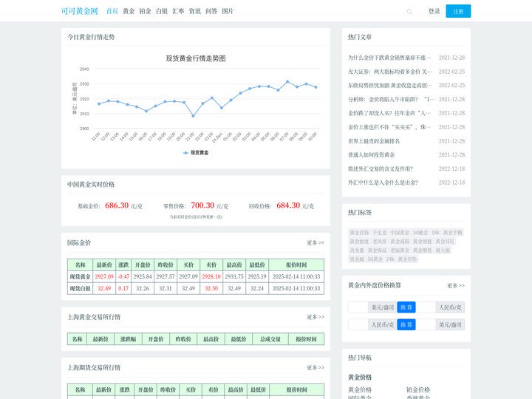
Task: Click the blue 注册 register button
Action: point(458,11)
